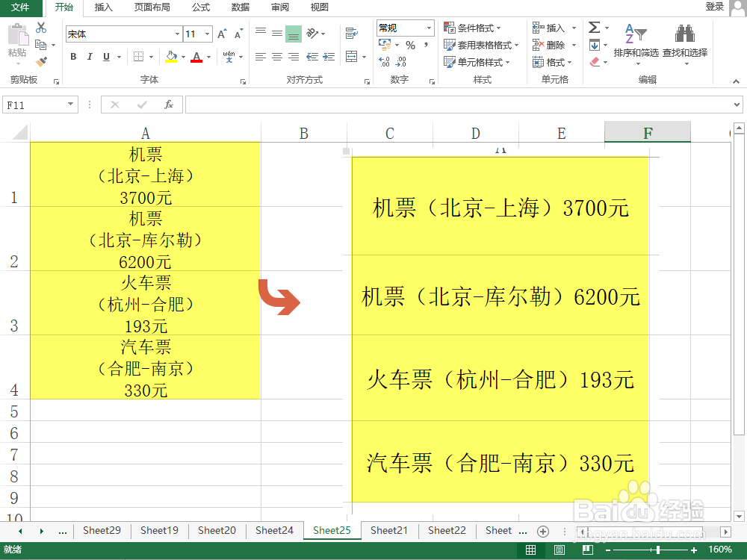Click the Paste clipboard icon
This screenshot has height=560, width=747.
pyautogui.click(x=18, y=35)
